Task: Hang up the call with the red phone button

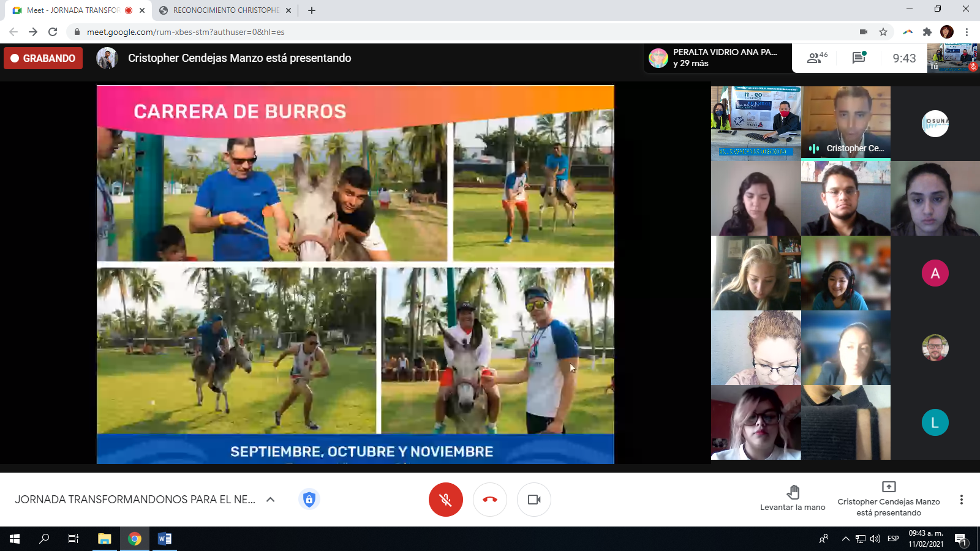Action: click(x=490, y=500)
